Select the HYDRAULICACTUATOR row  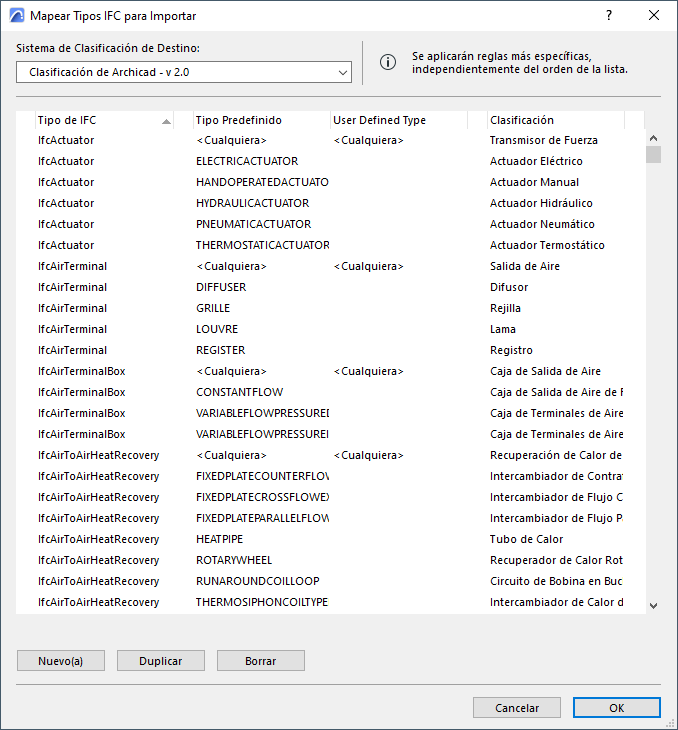(331, 203)
